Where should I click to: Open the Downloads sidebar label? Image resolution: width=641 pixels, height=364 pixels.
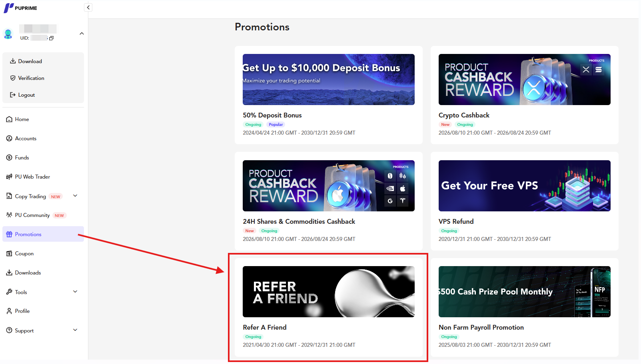coord(28,273)
